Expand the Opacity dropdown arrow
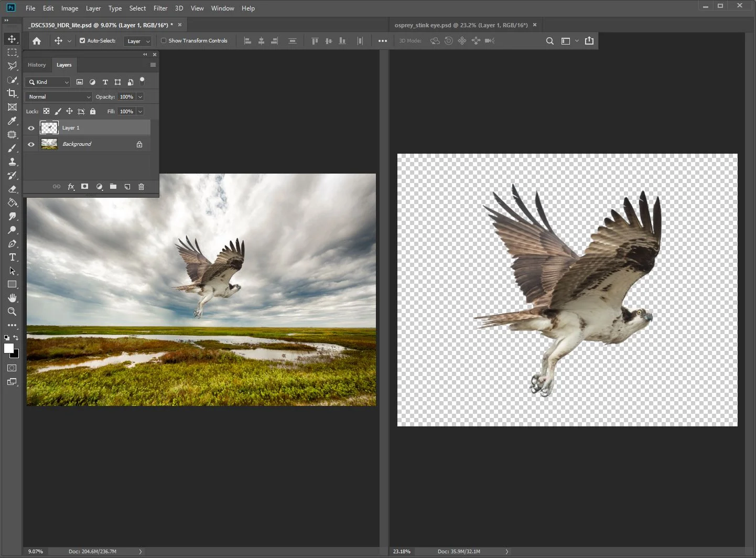This screenshot has width=756, height=558. click(140, 97)
